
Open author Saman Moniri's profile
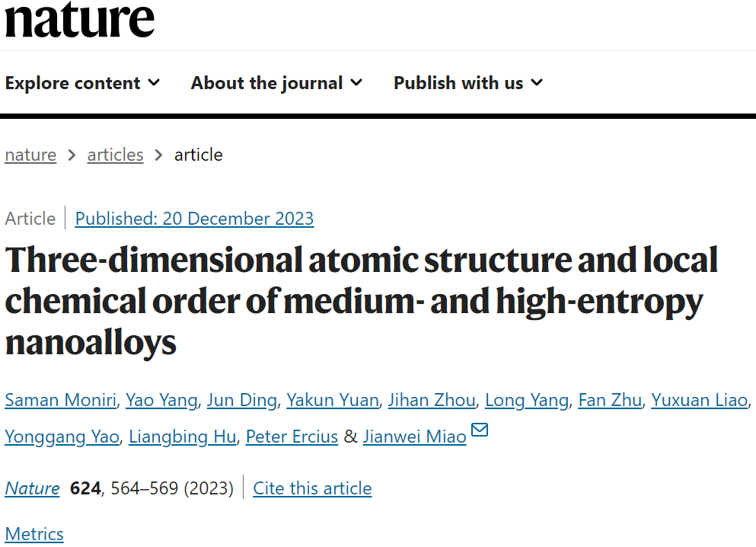(x=61, y=400)
